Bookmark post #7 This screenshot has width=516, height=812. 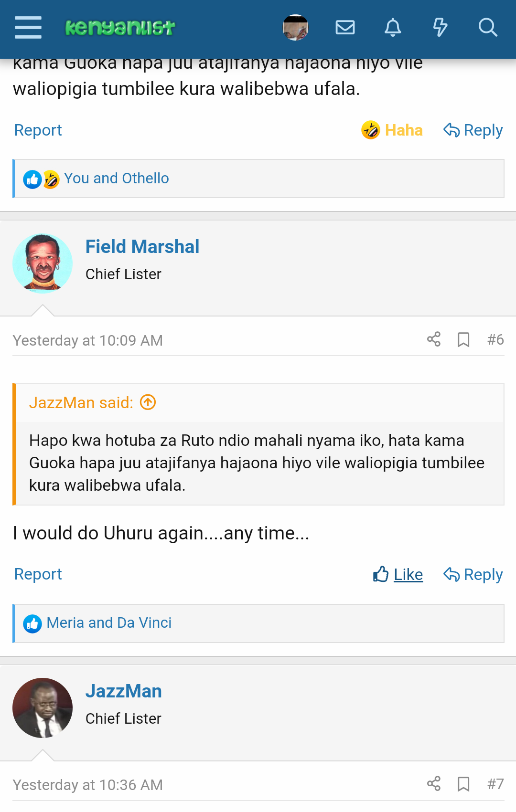(463, 784)
